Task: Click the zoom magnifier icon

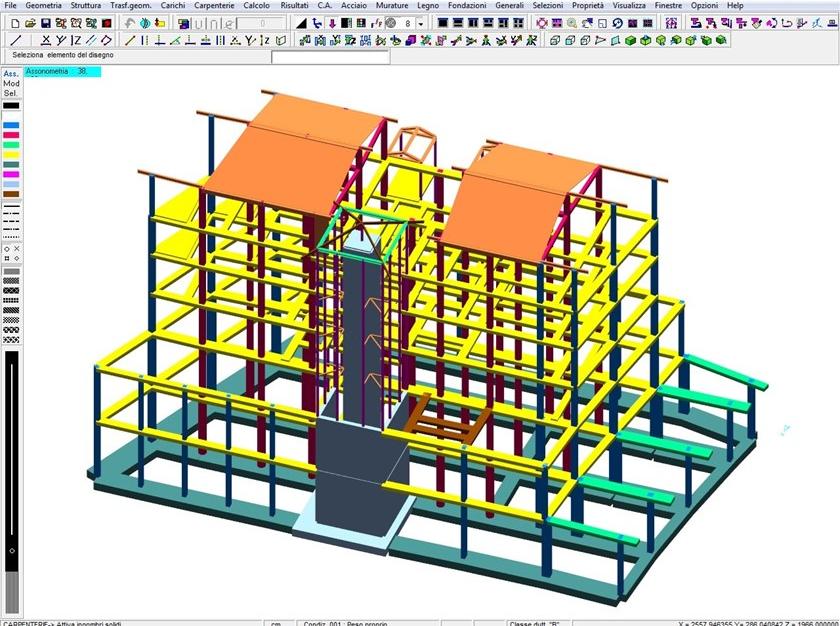Action: [x=572, y=23]
